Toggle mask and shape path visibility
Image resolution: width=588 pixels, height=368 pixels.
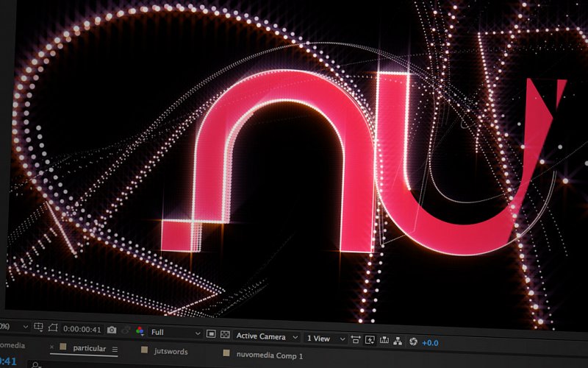point(53,328)
